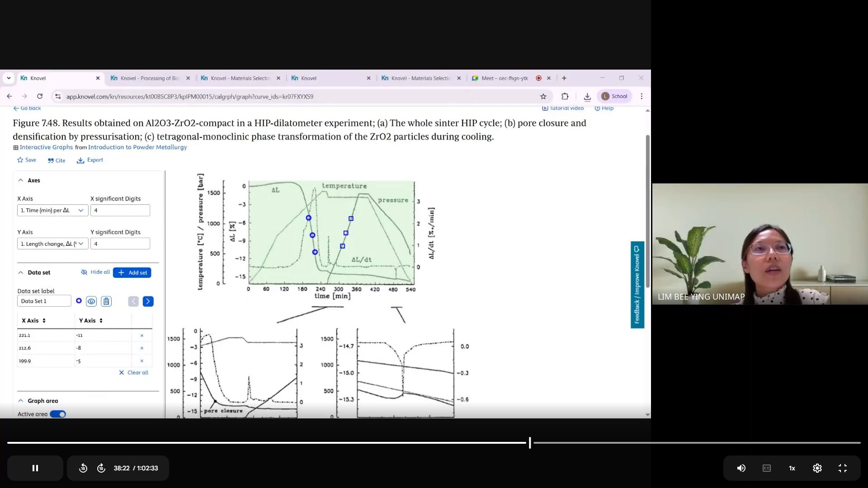Hide all data sets

[x=95, y=272]
